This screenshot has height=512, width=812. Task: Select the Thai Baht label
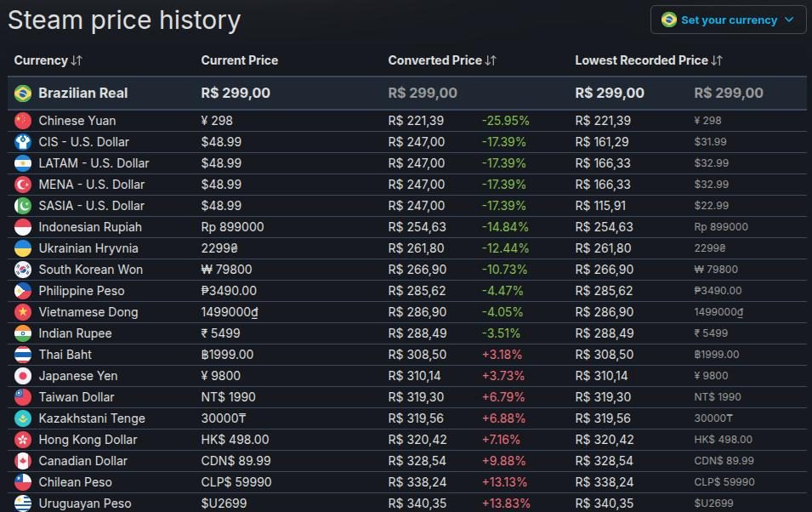65,355
